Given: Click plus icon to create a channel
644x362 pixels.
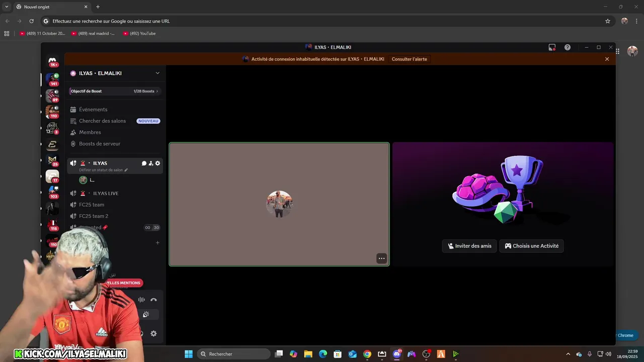Looking at the screenshot, I should pyautogui.click(x=157, y=243).
